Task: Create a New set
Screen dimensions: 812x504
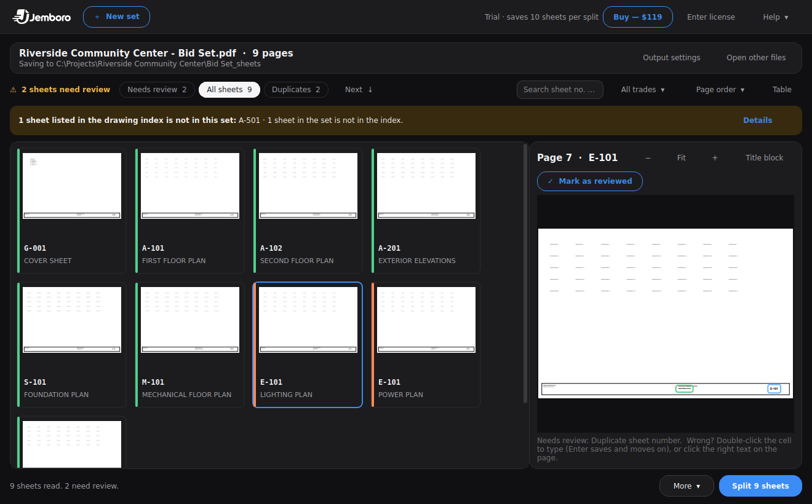Action: (116, 17)
